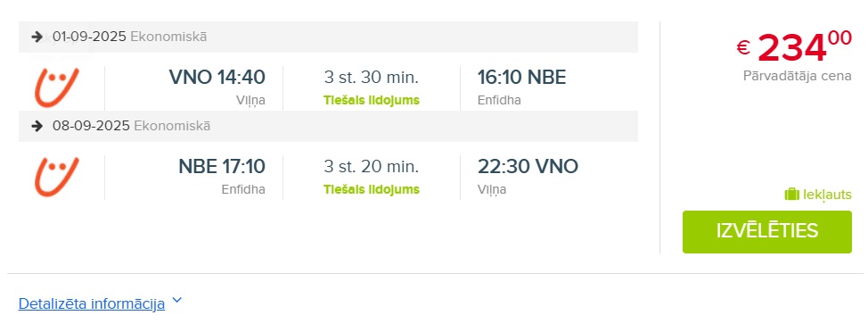Click the TUI logo for return flight
This screenshot has height=332, width=868.
(56, 177)
